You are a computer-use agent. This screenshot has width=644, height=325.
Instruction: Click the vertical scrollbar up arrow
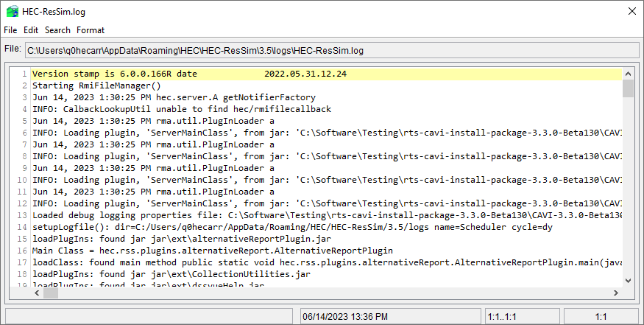point(628,74)
